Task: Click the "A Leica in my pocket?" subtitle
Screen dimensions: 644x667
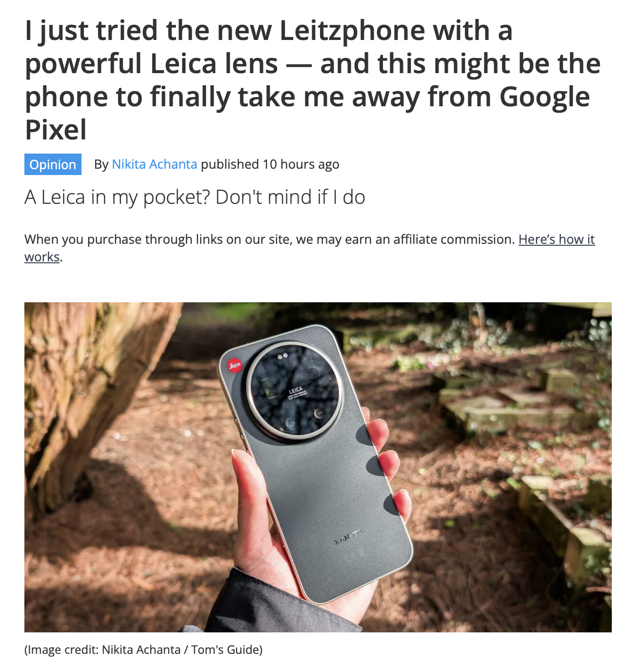Action: point(195,197)
